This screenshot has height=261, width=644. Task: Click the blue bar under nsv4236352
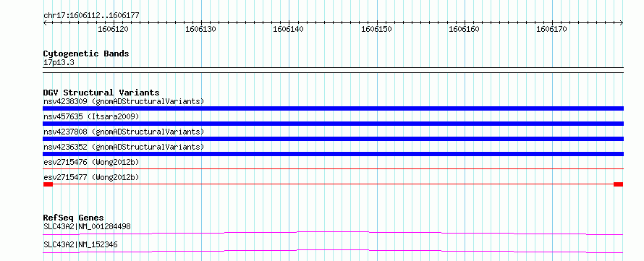point(333,154)
